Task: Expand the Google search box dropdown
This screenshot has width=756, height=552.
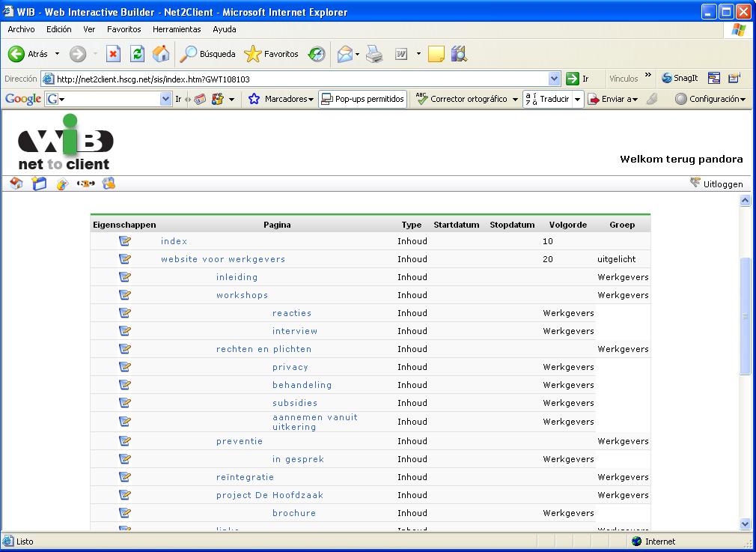Action: 165,99
